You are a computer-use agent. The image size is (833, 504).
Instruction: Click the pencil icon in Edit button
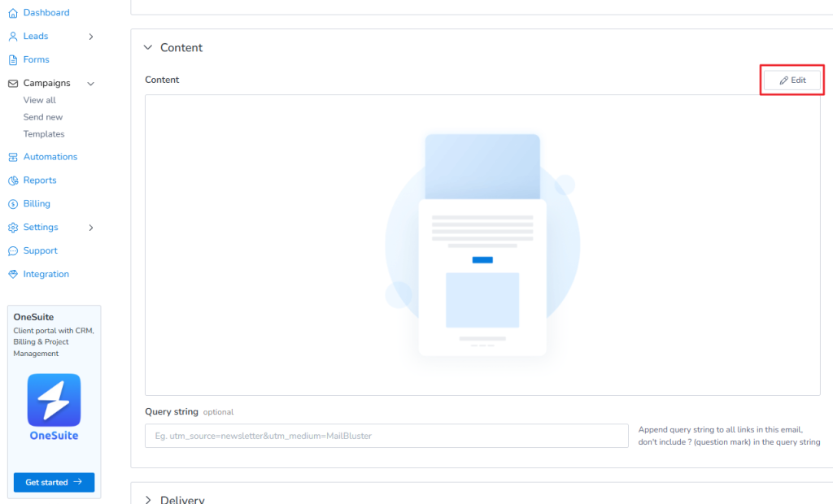(x=783, y=80)
